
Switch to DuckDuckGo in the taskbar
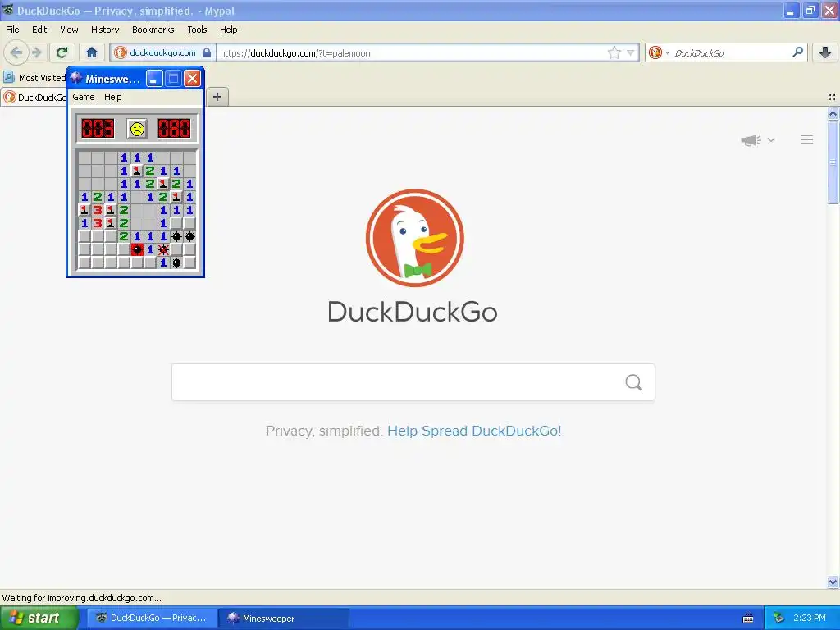[152, 618]
